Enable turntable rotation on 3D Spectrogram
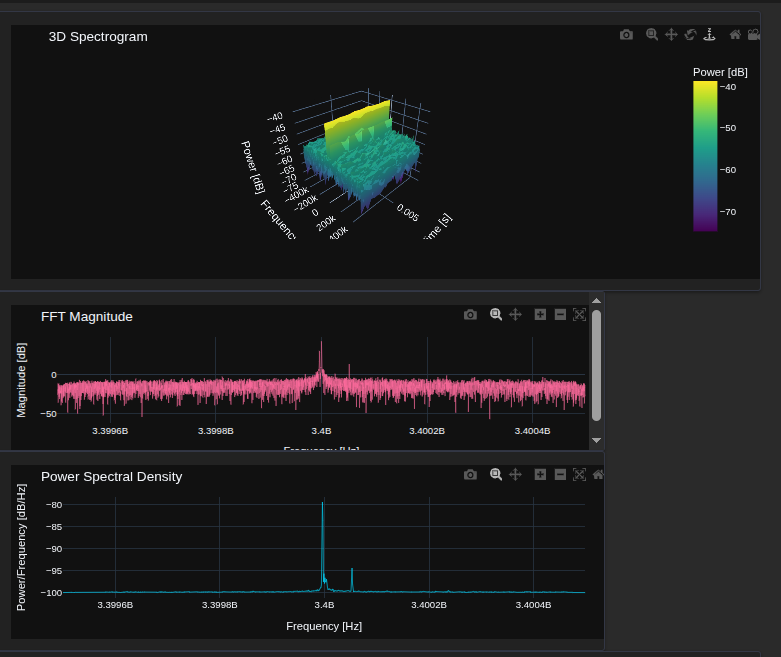This screenshot has width=781, height=657. click(710, 35)
